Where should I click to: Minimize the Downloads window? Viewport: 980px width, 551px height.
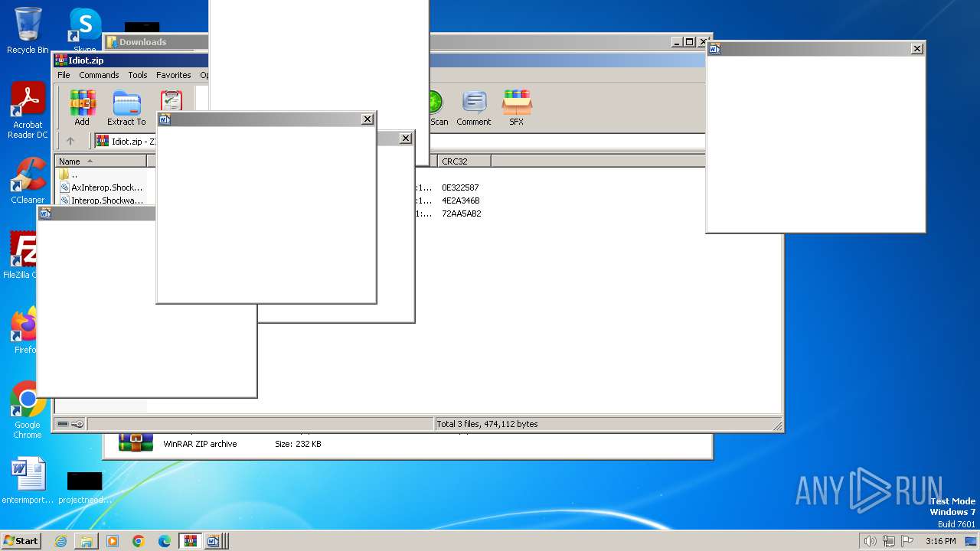click(677, 42)
